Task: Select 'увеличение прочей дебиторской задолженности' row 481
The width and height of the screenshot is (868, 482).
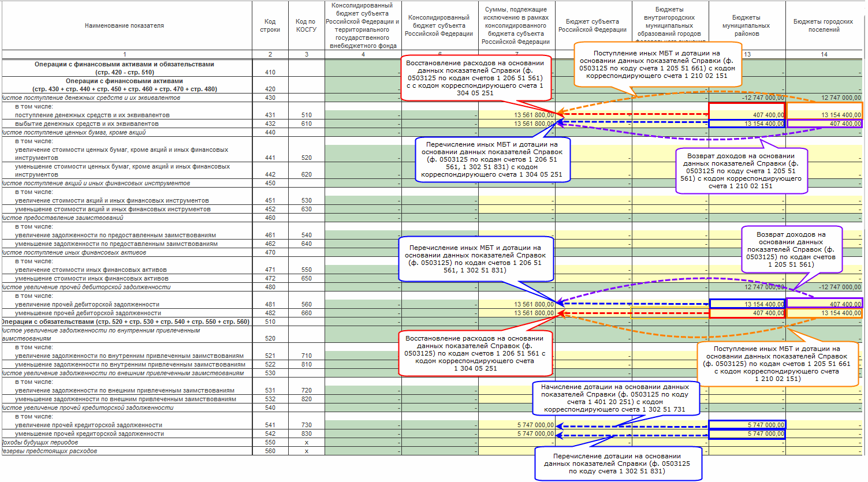Action: tap(87, 304)
